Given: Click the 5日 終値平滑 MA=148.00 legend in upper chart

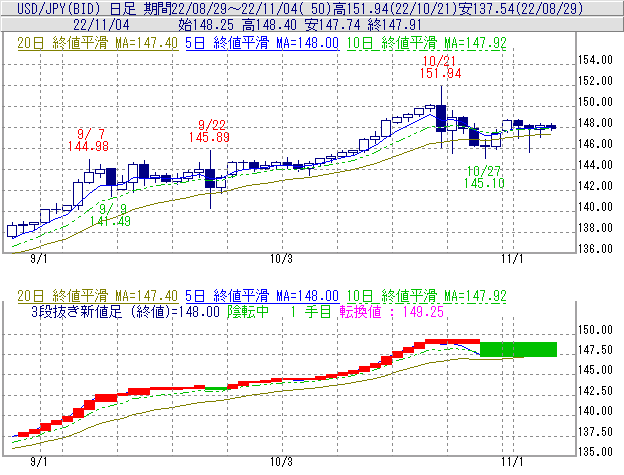Looking at the screenshot, I should click(x=262, y=43).
